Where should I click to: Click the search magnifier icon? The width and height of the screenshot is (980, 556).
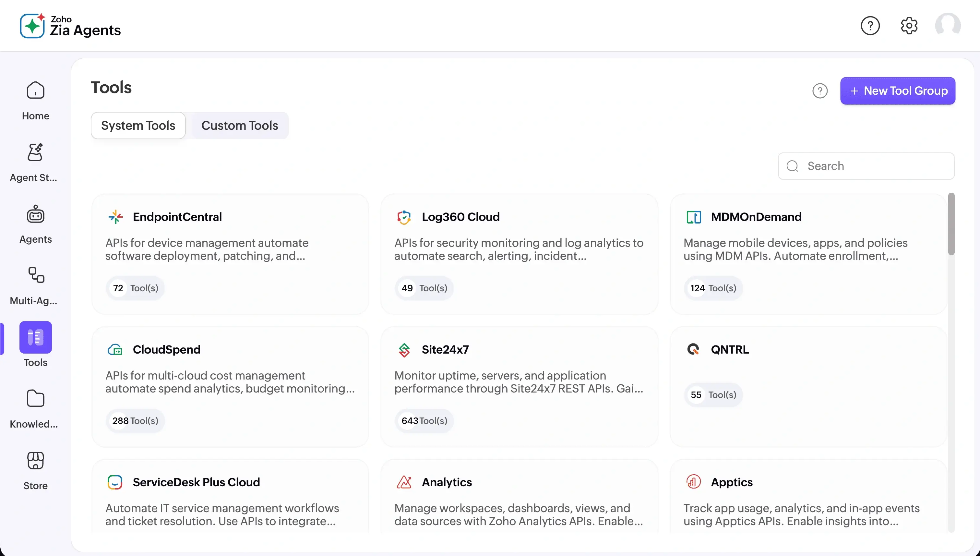coord(792,166)
